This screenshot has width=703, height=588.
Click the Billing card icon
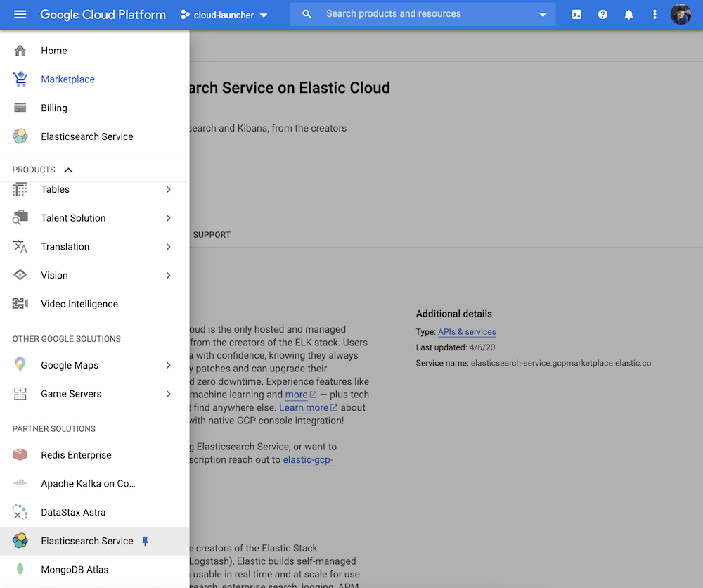(x=20, y=108)
